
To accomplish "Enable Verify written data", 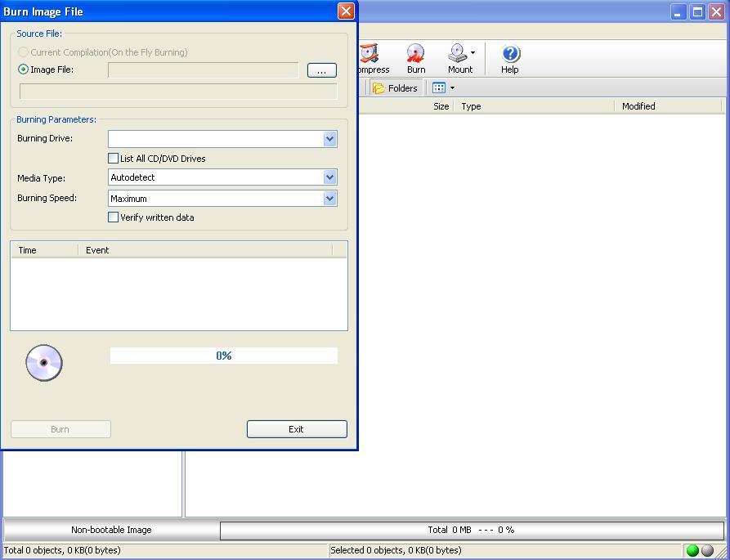I will click(114, 217).
